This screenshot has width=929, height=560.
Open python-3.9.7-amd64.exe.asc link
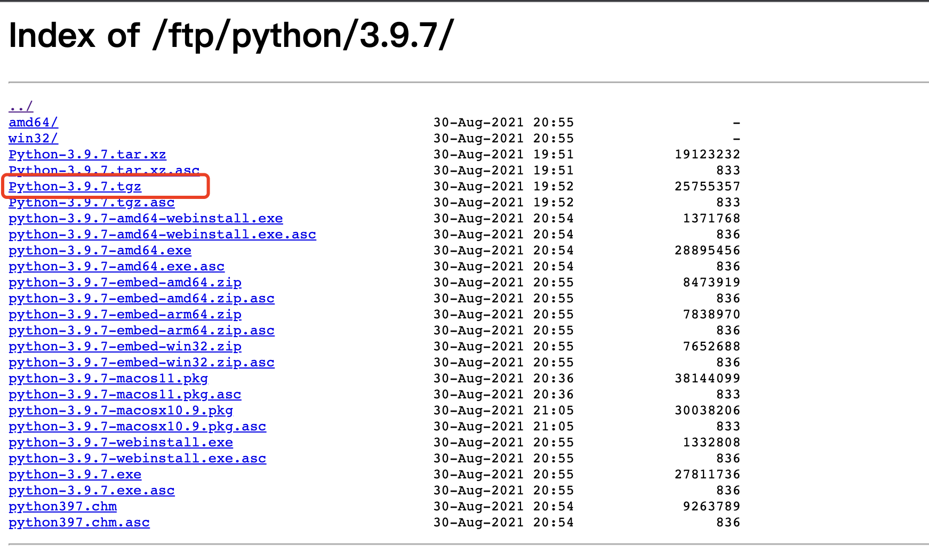point(117,266)
